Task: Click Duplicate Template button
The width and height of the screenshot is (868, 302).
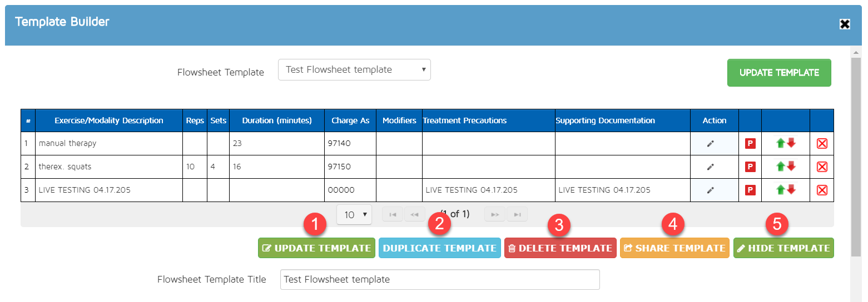Action: click(x=439, y=248)
